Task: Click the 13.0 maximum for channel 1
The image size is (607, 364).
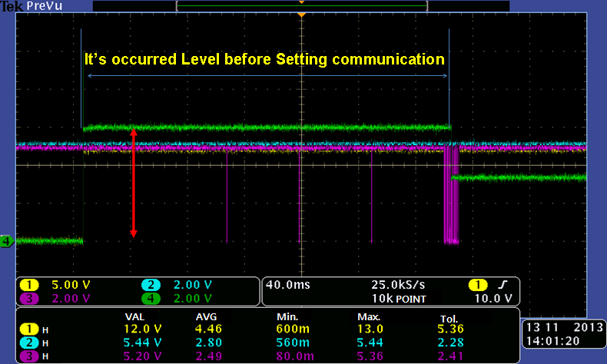Action: [x=370, y=329]
